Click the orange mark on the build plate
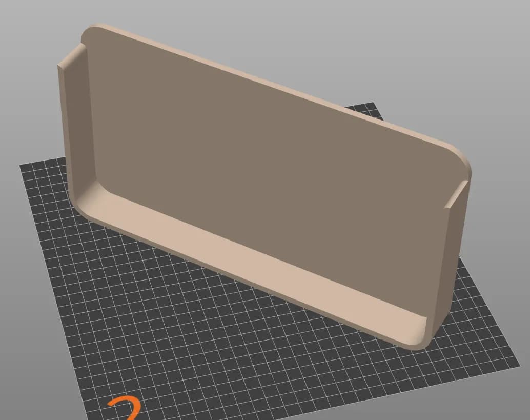530x420 pixels. (x=125, y=408)
